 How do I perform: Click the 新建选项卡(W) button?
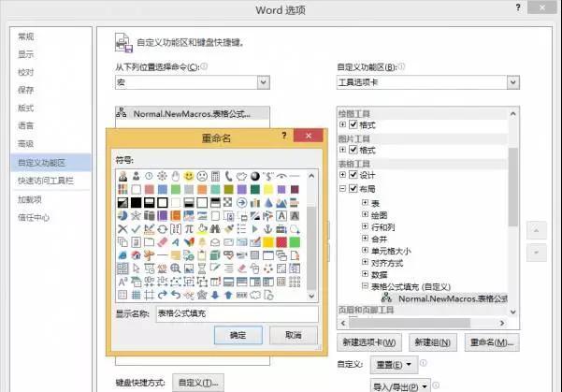(x=369, y=342)
